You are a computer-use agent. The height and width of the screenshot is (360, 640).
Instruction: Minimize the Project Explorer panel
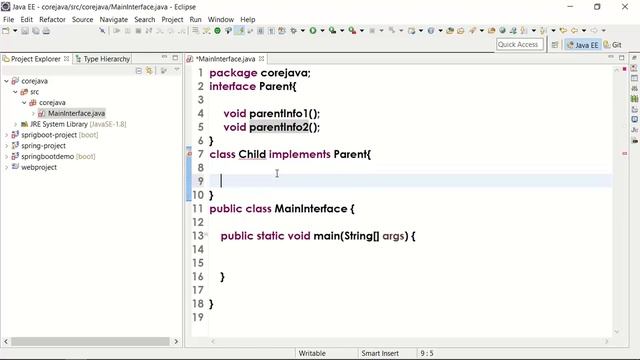164,58
